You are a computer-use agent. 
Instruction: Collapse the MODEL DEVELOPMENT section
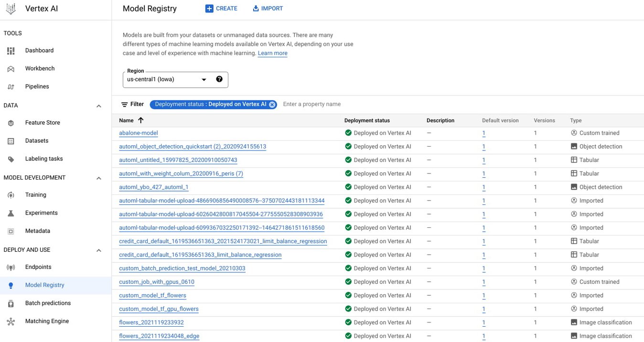tap(99, 177)
